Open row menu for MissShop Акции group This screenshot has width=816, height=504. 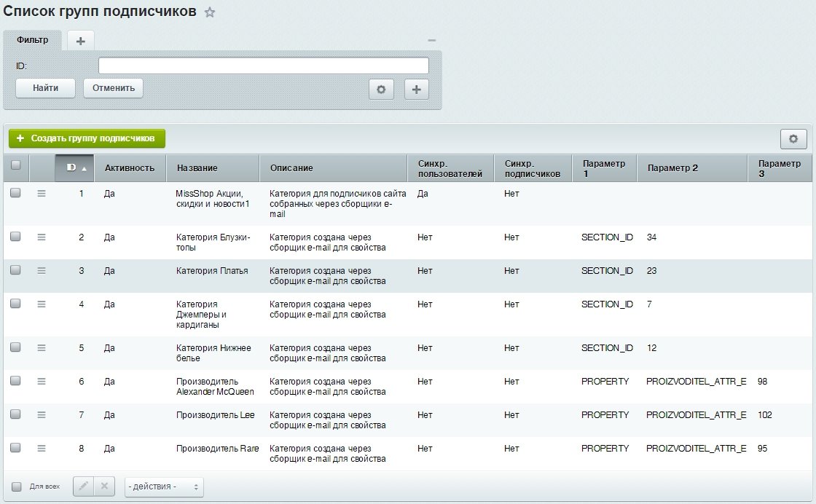click(42, 194)
